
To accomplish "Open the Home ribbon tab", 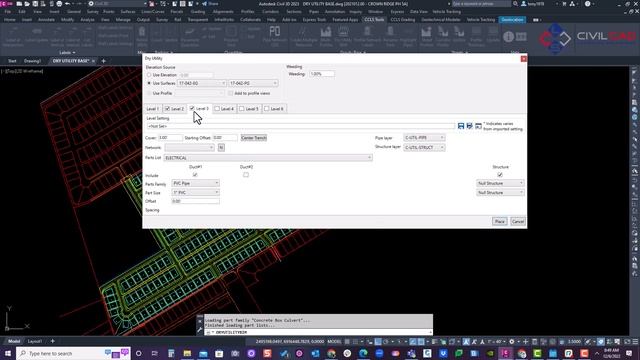I will [9, 20].
